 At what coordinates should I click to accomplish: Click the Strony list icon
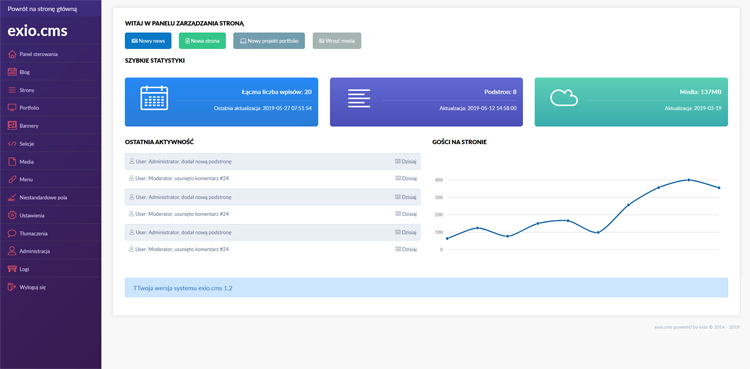pyautogui.click(x=12, y=90)
